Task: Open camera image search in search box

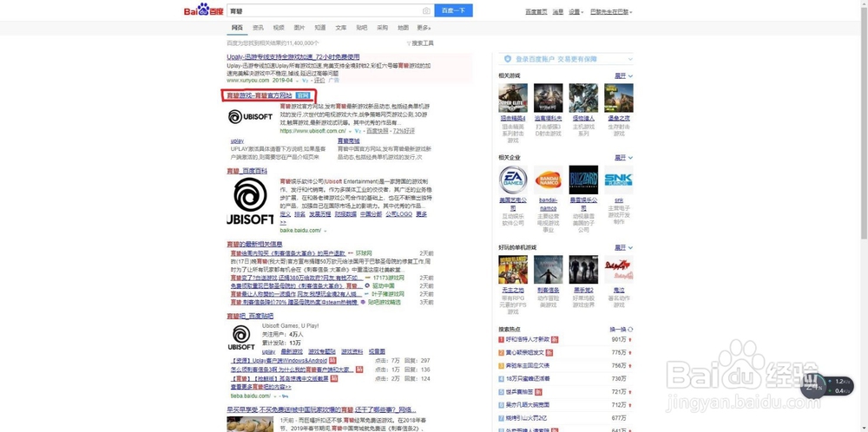Action: point(426,10)
